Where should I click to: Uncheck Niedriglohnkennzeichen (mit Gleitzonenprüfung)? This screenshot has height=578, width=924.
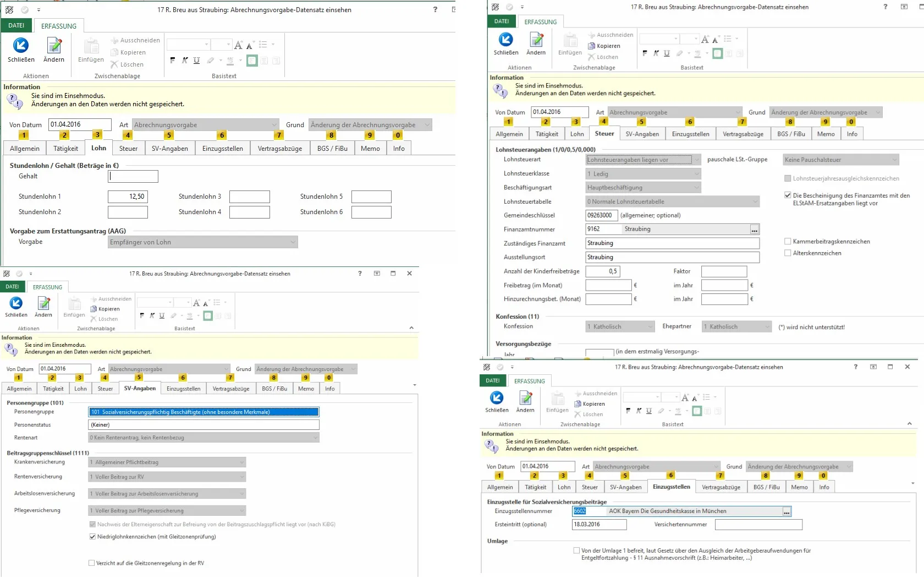(92, 537)
